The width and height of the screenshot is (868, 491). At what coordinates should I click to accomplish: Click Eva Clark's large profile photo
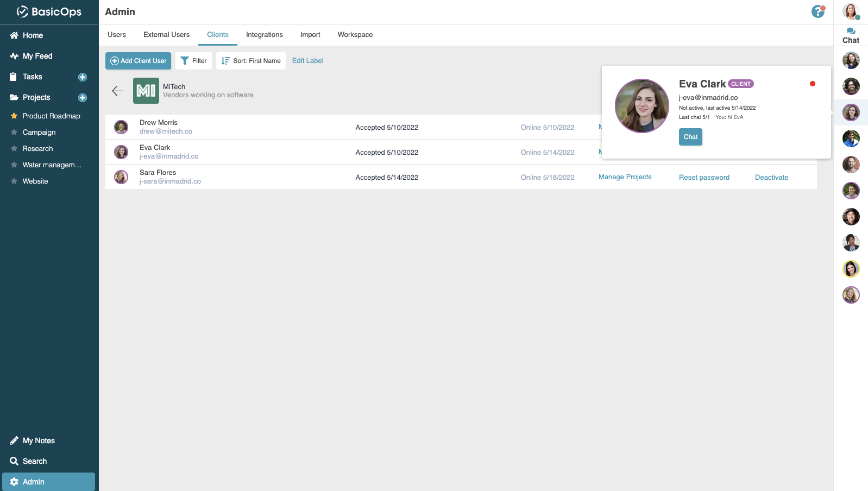pos(642,106)
